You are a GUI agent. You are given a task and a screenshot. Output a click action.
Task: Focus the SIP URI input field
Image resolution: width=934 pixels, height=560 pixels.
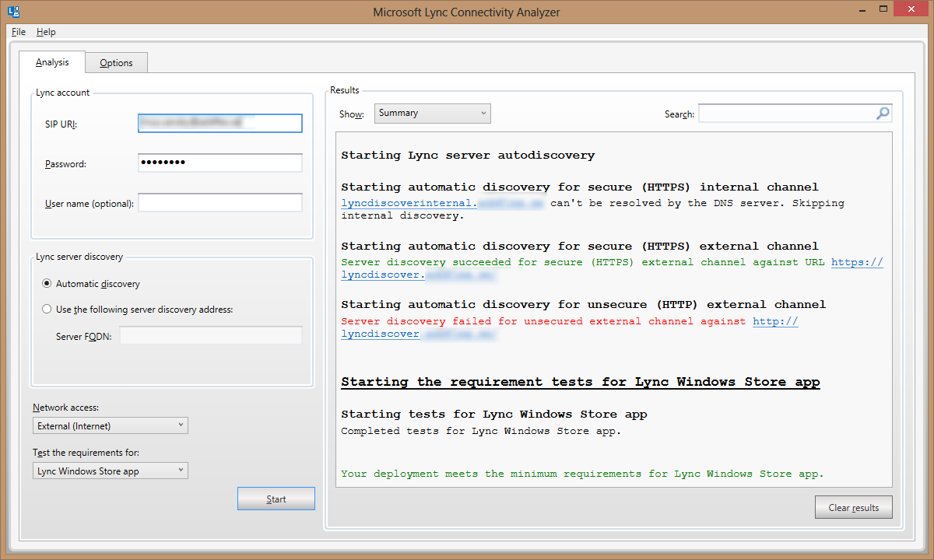coord(220,123)
